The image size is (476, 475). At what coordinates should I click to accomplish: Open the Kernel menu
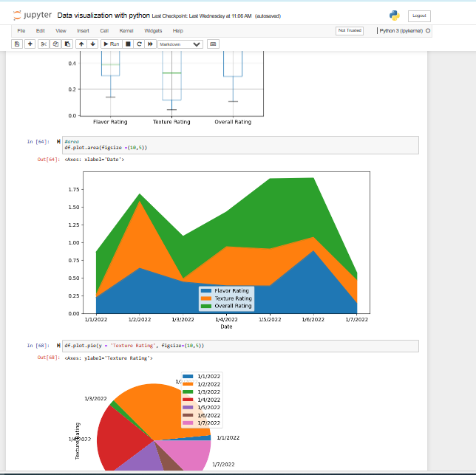point(126,30)
